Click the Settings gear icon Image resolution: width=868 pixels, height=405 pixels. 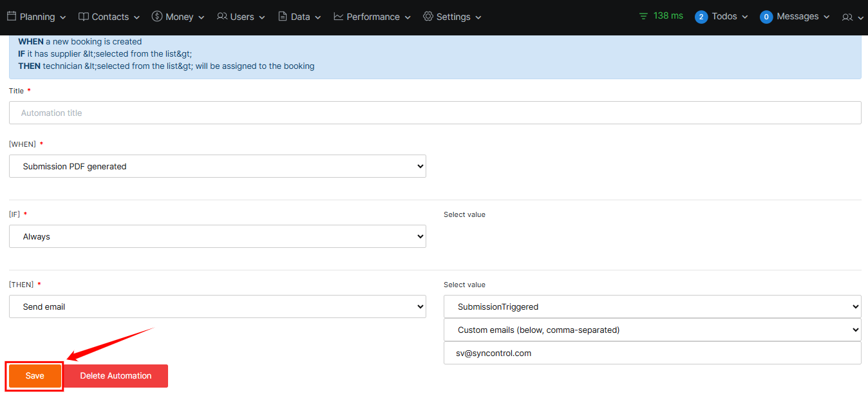pos(428,17)
